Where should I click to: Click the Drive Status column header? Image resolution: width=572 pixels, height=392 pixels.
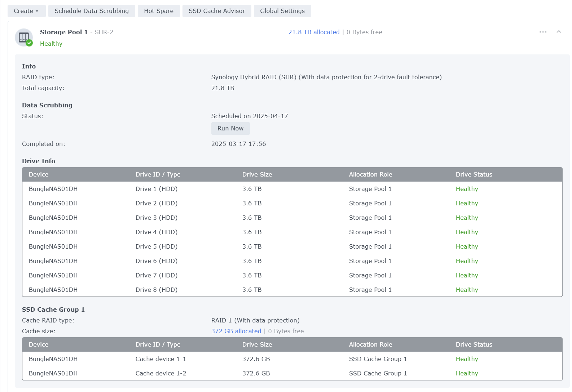point(474,174)
